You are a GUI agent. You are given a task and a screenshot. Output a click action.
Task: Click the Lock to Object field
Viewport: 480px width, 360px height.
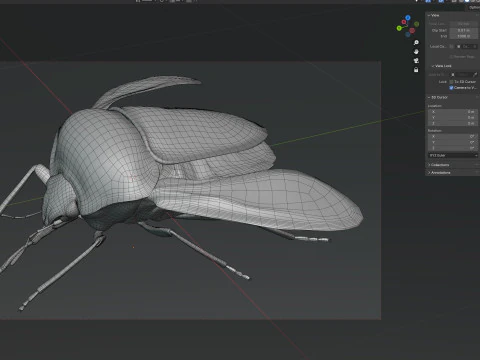(x=464, y=75)
